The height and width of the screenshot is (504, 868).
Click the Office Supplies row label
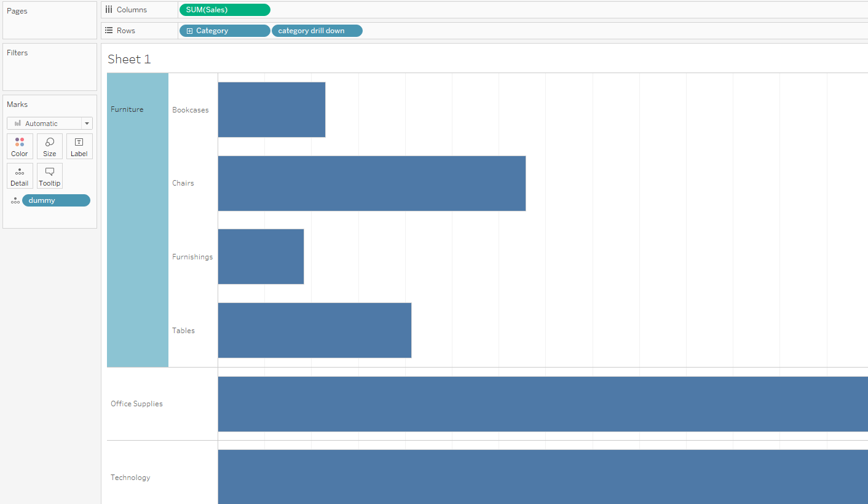[x=136, y=404]
